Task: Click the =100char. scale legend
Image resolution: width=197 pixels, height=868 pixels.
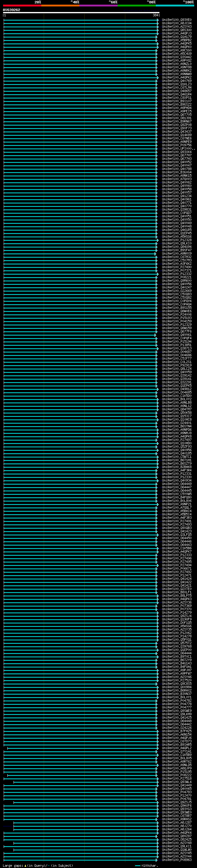Action: (x=147, y=865)
